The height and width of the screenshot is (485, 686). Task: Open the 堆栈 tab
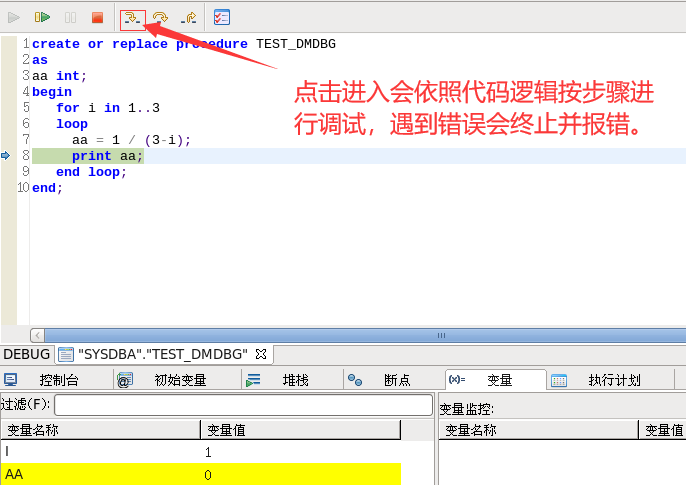[295, 380]
